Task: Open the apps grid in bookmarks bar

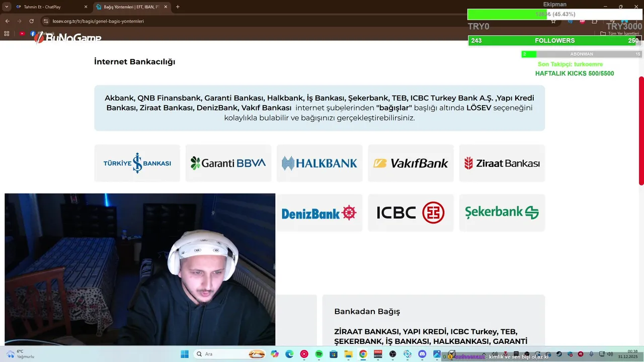Action: coord(7,34)
